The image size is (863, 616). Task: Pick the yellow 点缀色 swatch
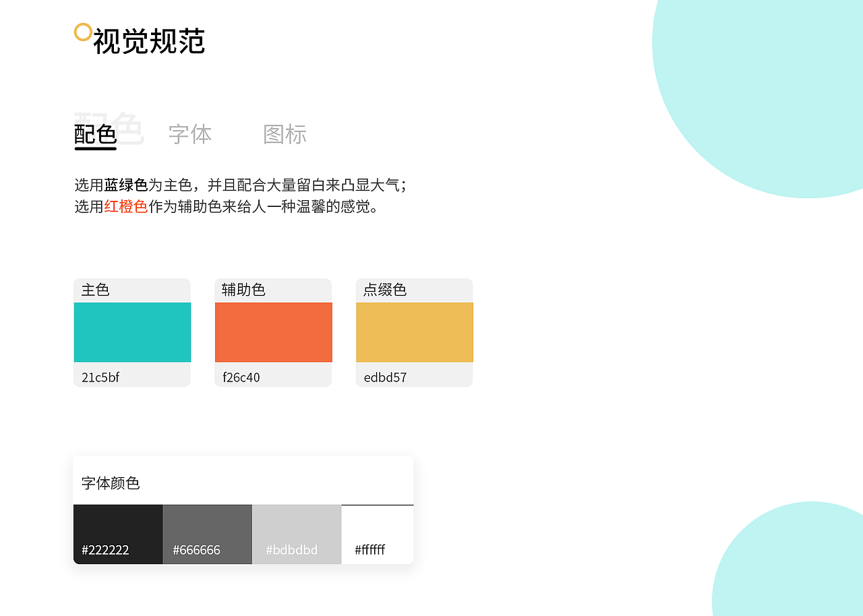414,332
